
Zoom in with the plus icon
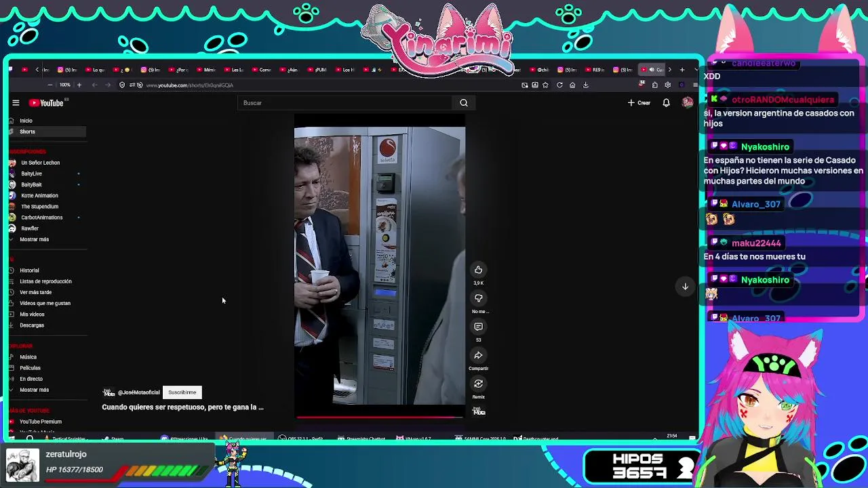(79, 85)
